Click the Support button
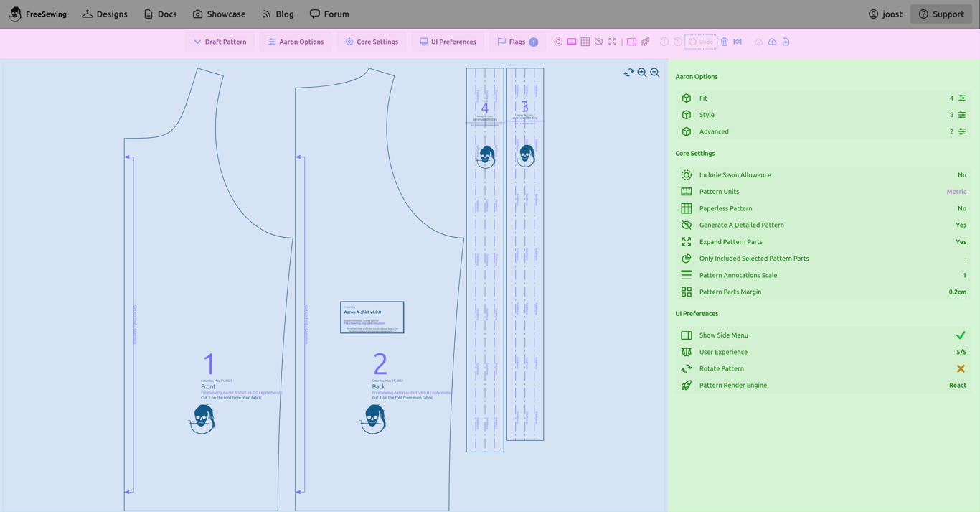 coord(941,14)
